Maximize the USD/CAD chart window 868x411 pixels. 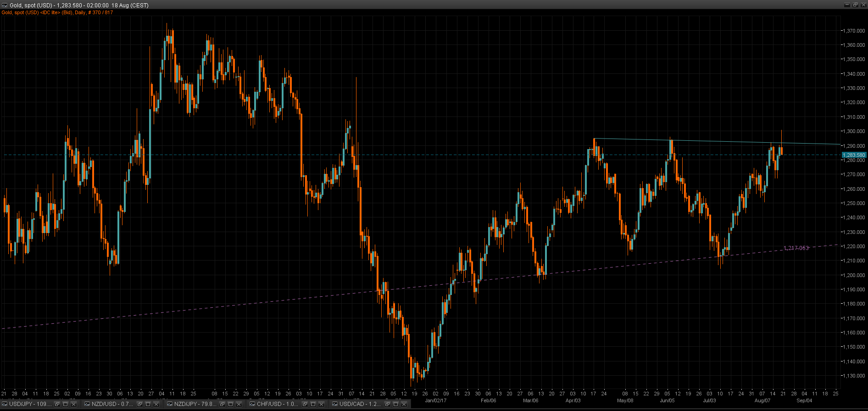395,404
